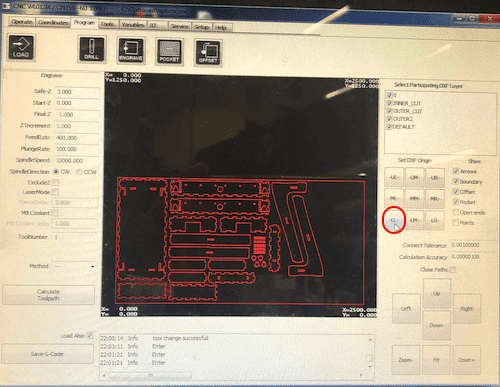This screenshot has height=387, width=500.
Task: Click the Save G-Code button
Action: pos(47,354)
